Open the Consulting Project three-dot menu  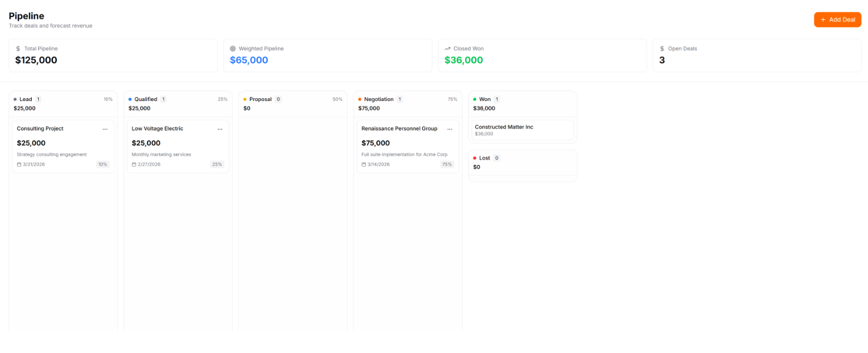click(105, 129)
